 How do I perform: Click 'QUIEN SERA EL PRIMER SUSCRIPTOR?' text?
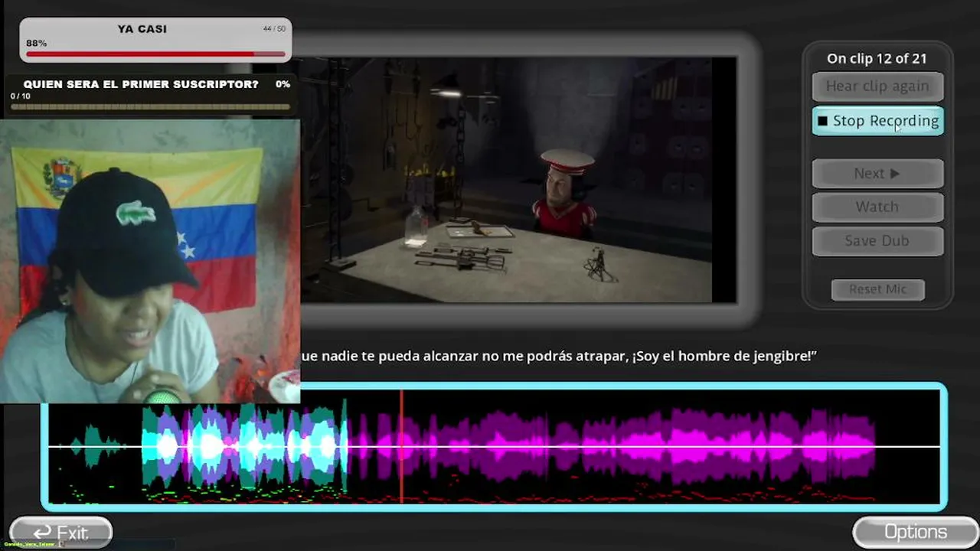point(141,84)
